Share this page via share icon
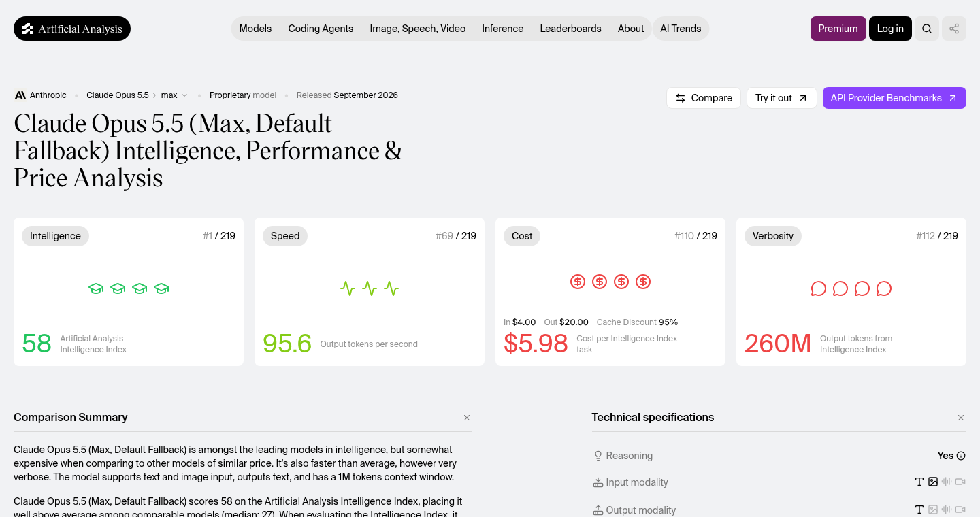 click(x=954, y=29)
